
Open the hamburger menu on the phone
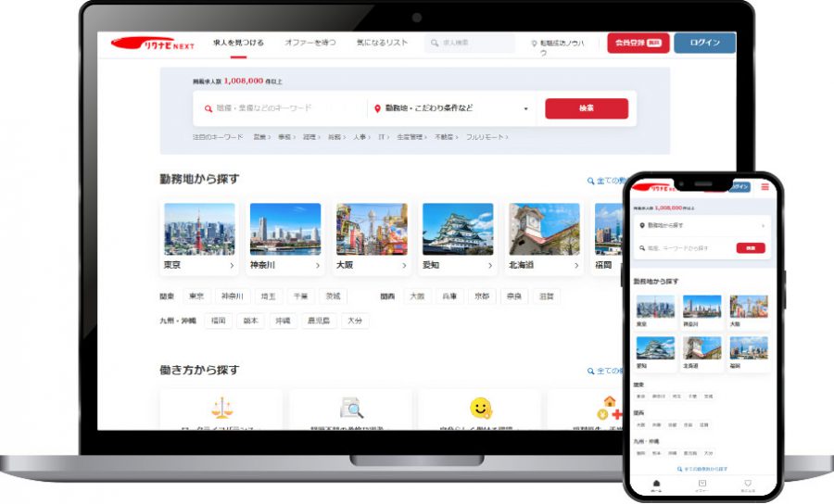coord(764,186)
